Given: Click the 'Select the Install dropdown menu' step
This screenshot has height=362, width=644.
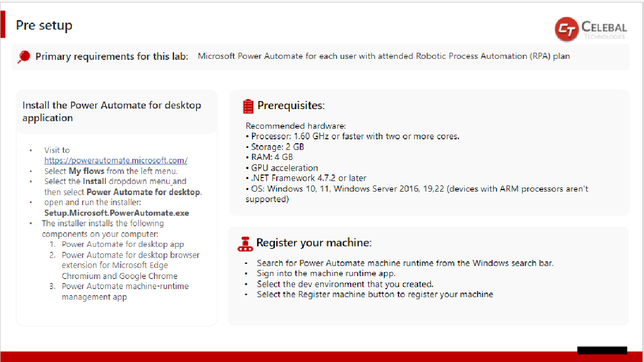Looking at the screenshot, I should point(123,187).
